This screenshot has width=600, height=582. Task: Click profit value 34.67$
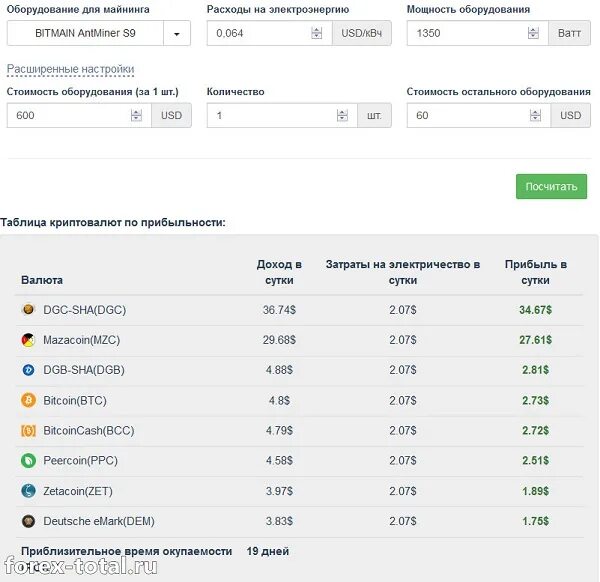pyautogui.click(x=536, y=310)
